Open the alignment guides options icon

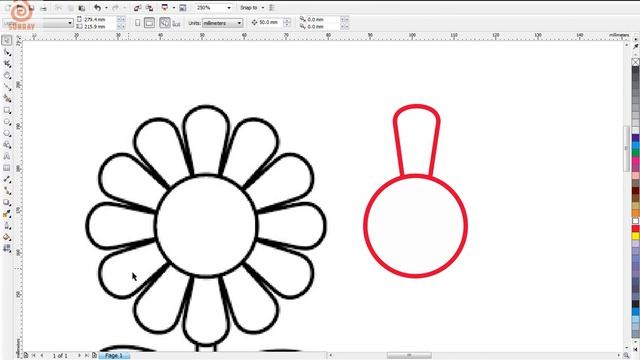[x=272, y=7]
